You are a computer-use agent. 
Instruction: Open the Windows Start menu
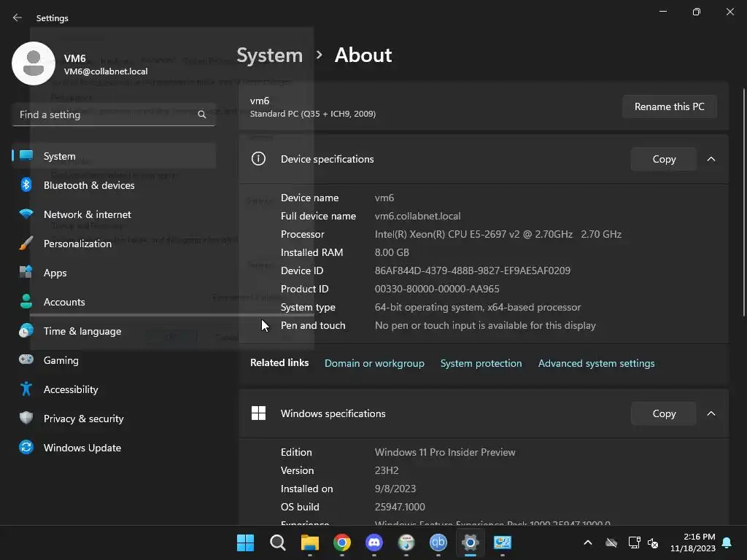[245, 542]
